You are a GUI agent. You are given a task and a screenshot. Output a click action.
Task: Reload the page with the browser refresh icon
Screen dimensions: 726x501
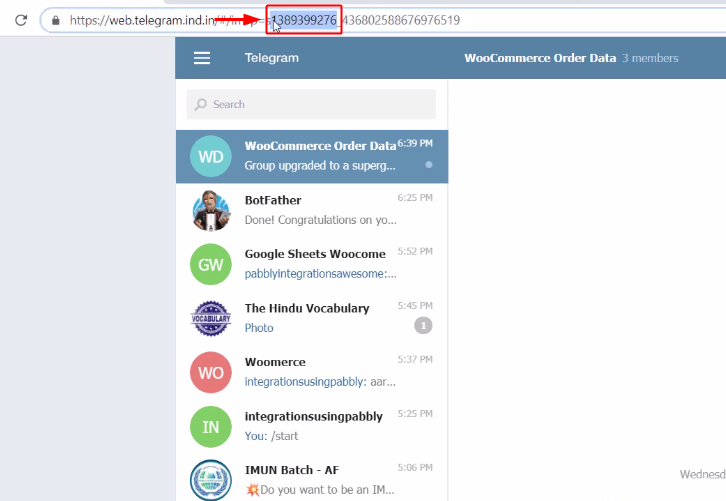click(21, 20)
